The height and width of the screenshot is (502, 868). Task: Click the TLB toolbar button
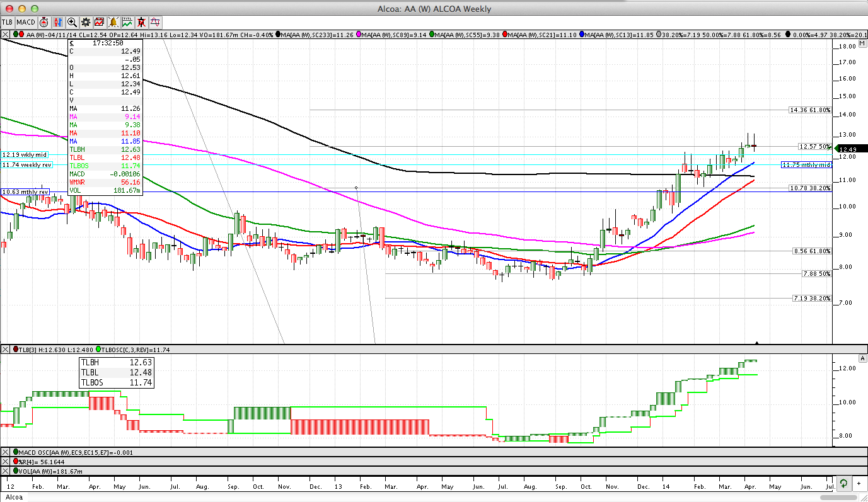tap(8, 22)
